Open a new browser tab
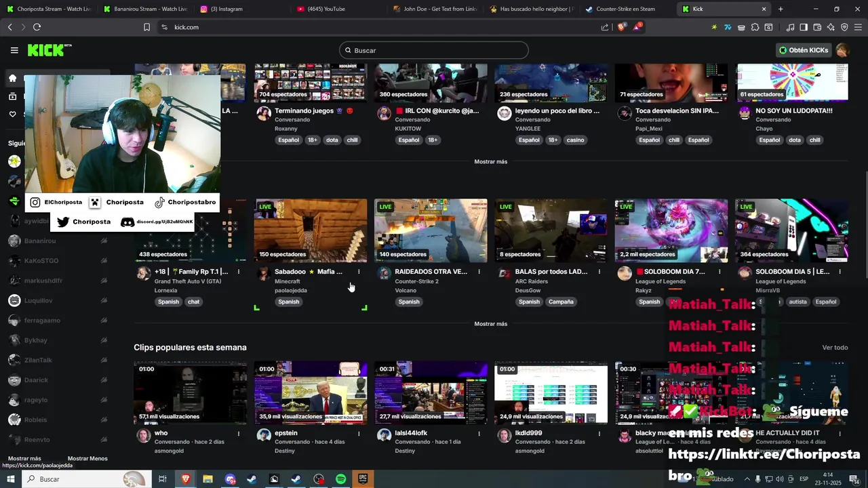Screen dimensions: 868x488 click(x=781, y=9)
